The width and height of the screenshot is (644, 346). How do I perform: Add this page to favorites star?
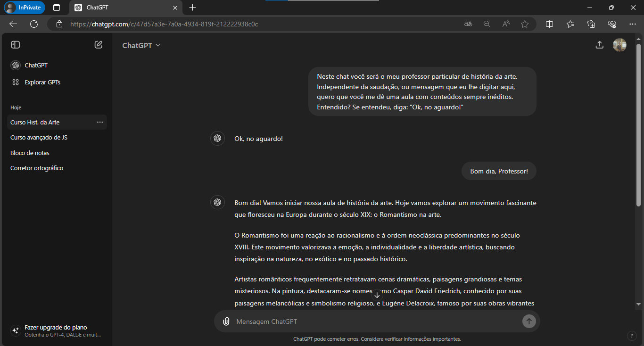[525, 24]
